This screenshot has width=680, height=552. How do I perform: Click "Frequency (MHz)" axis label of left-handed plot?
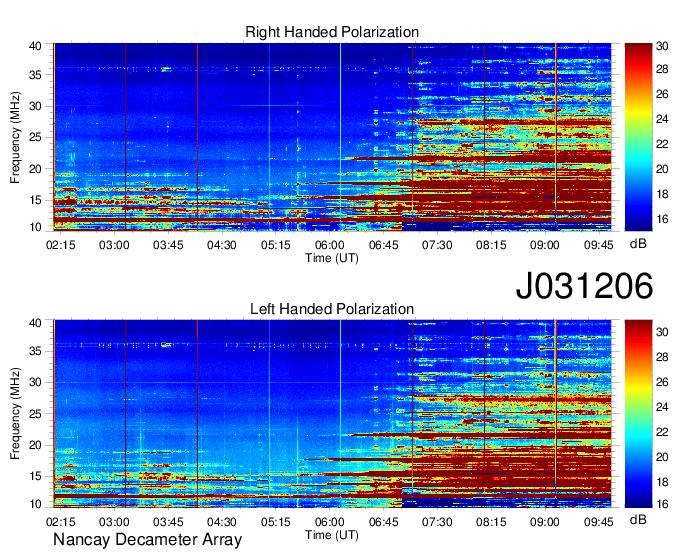[15, 414]
